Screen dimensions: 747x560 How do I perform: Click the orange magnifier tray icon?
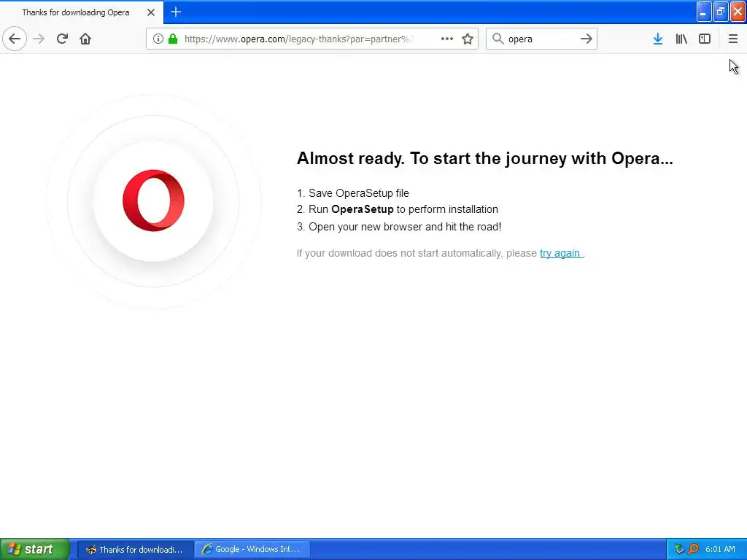[x=693, y=549]
